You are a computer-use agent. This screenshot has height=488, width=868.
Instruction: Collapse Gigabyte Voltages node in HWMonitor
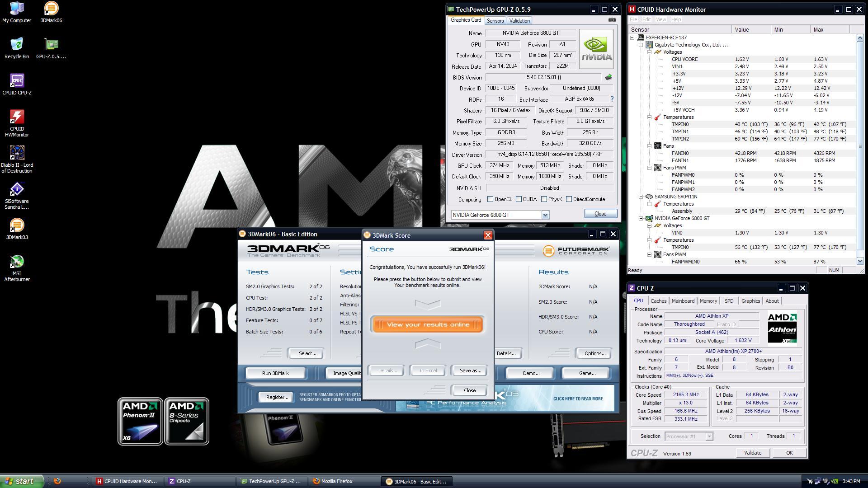click(649, 52)
